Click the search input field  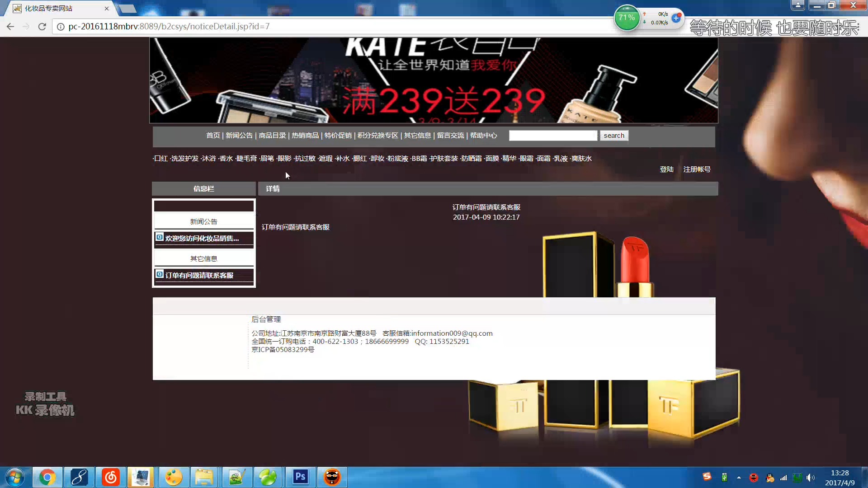click(x=552, y=135)
